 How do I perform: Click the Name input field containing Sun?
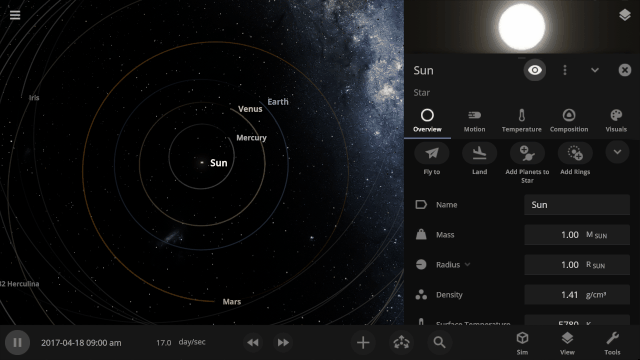tap(577, 204)
